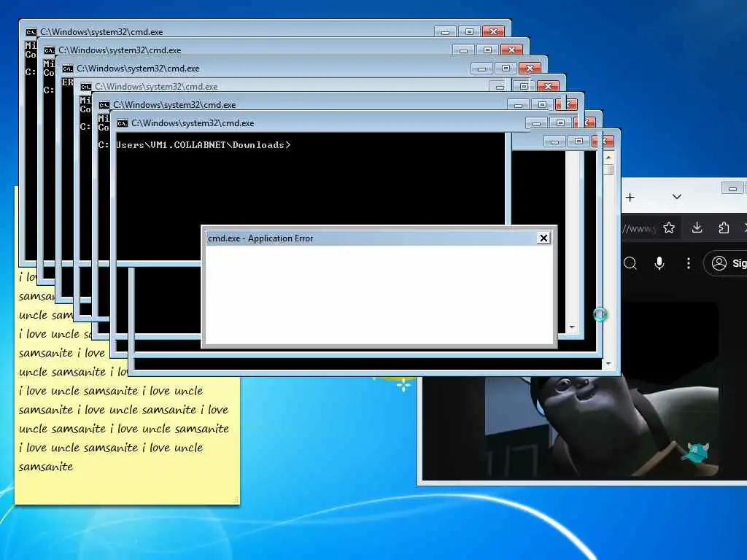Click the frontmost console's vertical scrollbar thumb
747x560 pixels.
pos(608,169)
